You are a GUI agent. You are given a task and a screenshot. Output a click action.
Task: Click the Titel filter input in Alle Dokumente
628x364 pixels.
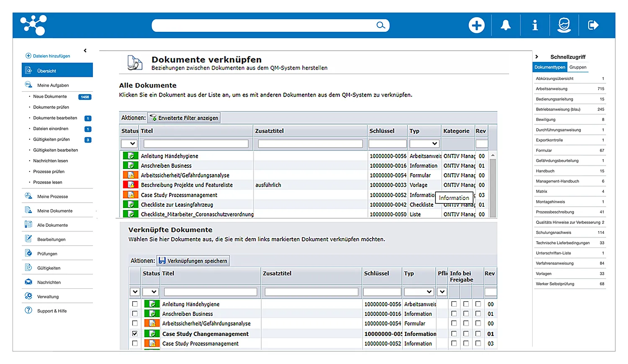coord(196,144)
